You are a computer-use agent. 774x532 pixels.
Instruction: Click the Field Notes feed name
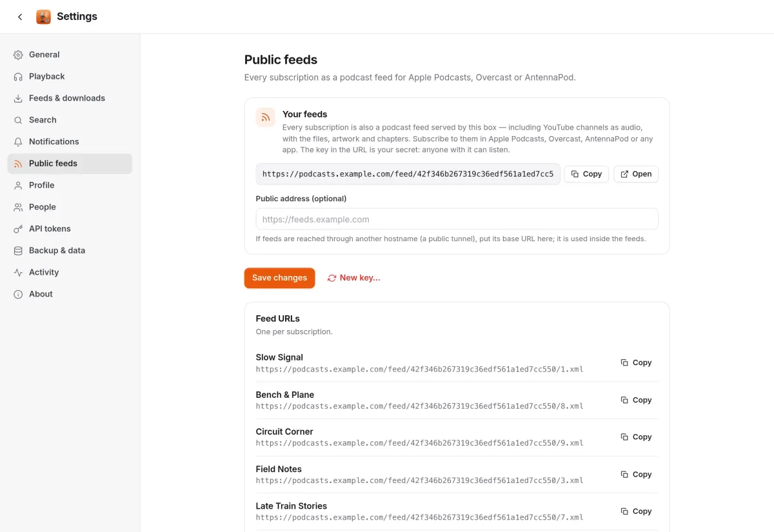point(279,469)
